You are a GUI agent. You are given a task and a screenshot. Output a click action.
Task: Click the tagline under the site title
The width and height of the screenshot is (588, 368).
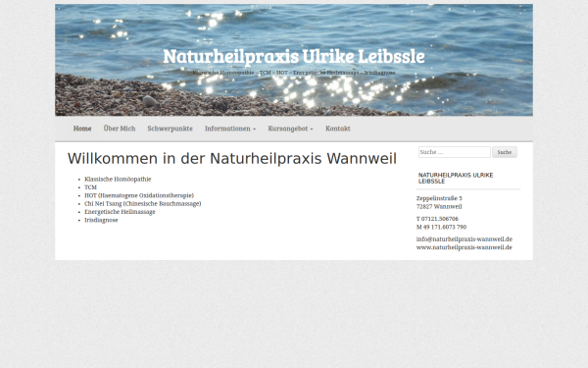click(294, 73)
